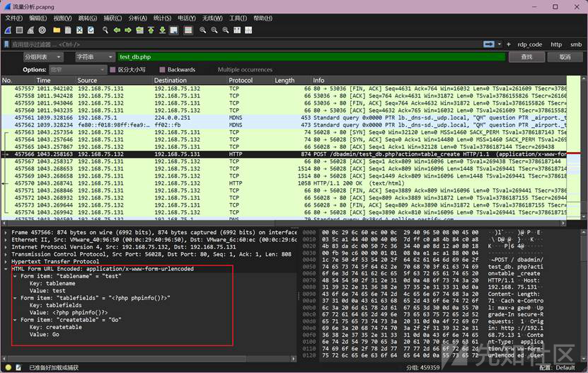Expand the Ethernet II tree row
Screen dimensions: 588x373
point(6,239)
